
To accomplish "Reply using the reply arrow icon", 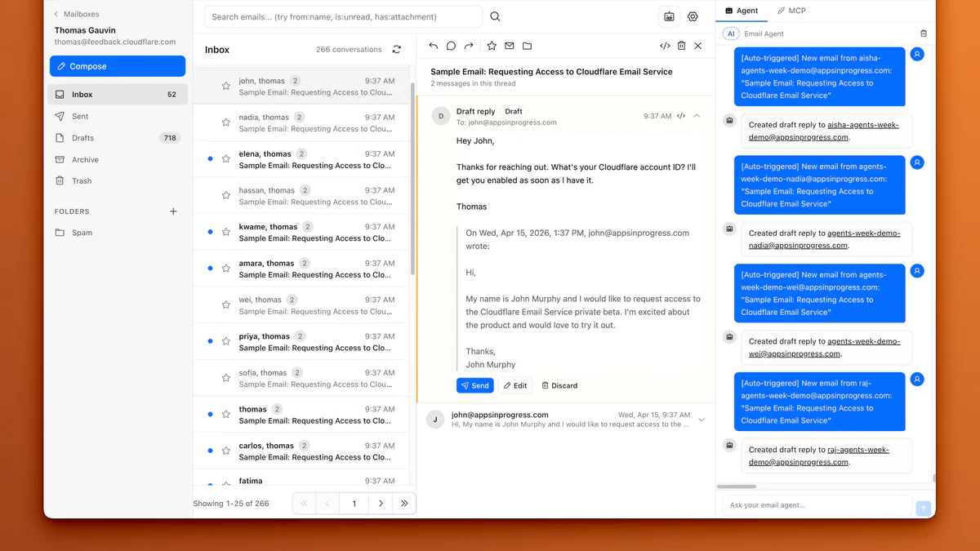I will 434,46.
